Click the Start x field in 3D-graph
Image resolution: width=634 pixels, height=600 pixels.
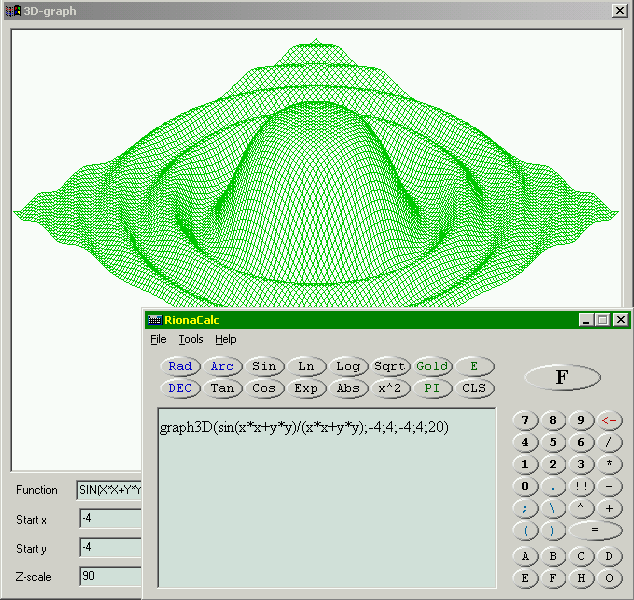pyautogui.click(x=110, y=519)
